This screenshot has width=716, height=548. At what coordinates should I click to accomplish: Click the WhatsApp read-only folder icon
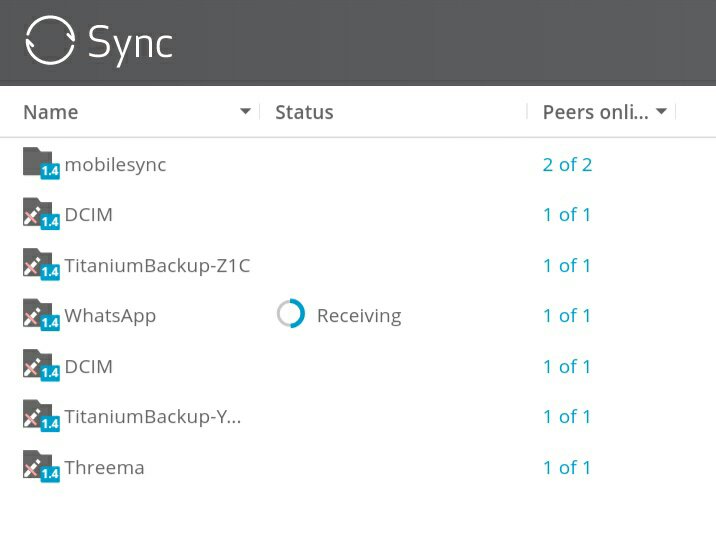(41, 315)
